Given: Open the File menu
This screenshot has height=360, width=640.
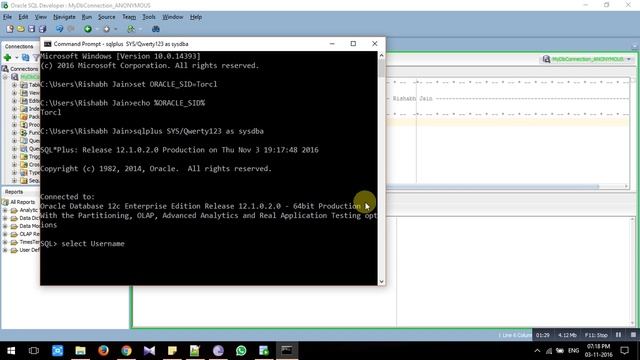Looking at the screenshot, I should [7, 17].
